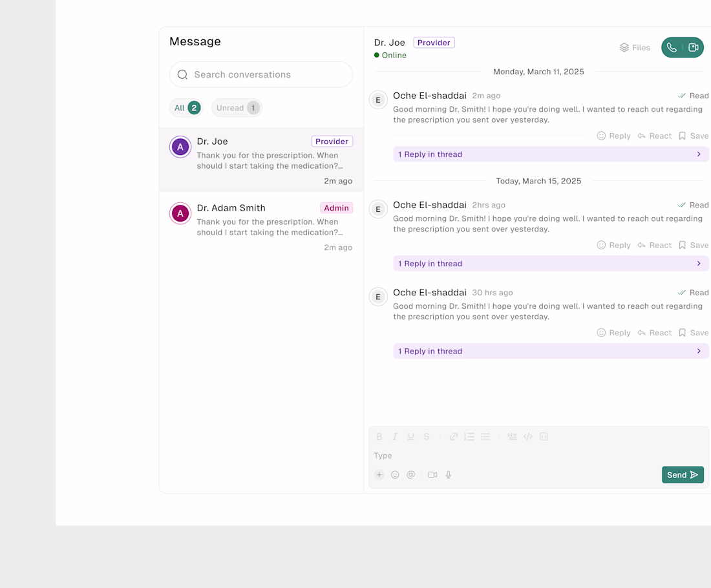Viewport: 711px width, 588px height.
Task: Click the Provider badge in the chat header
Action: click(434, 43)
